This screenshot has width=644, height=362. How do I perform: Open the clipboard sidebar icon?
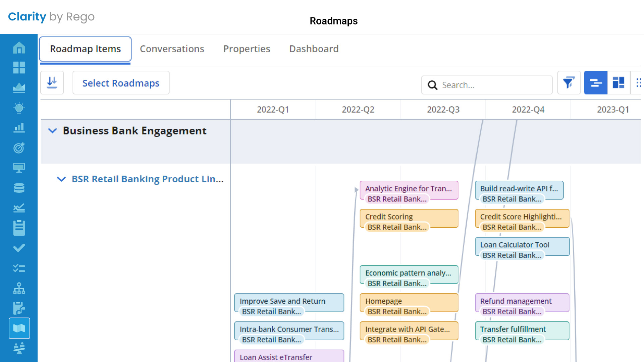pyautogui.click(x=19, y=228)
